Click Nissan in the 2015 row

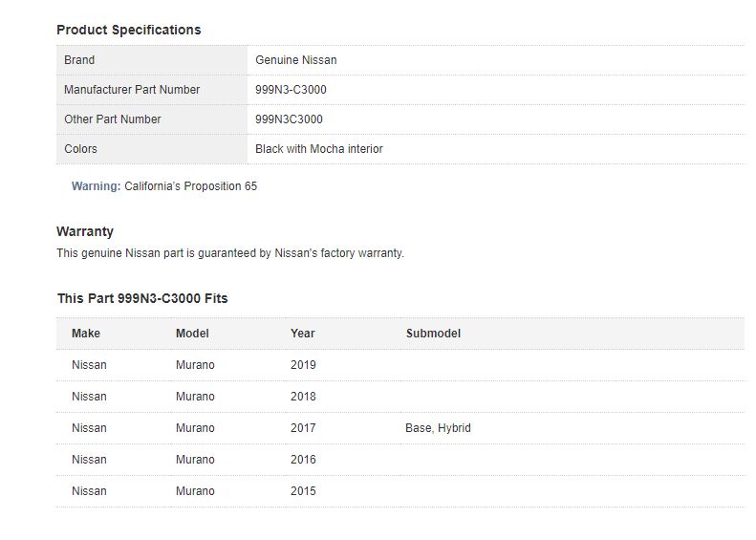coord(89,491)
